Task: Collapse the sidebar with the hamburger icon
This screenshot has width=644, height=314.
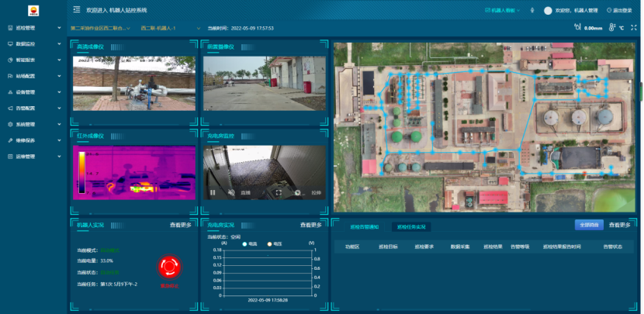Action: [x=76, y=10]
